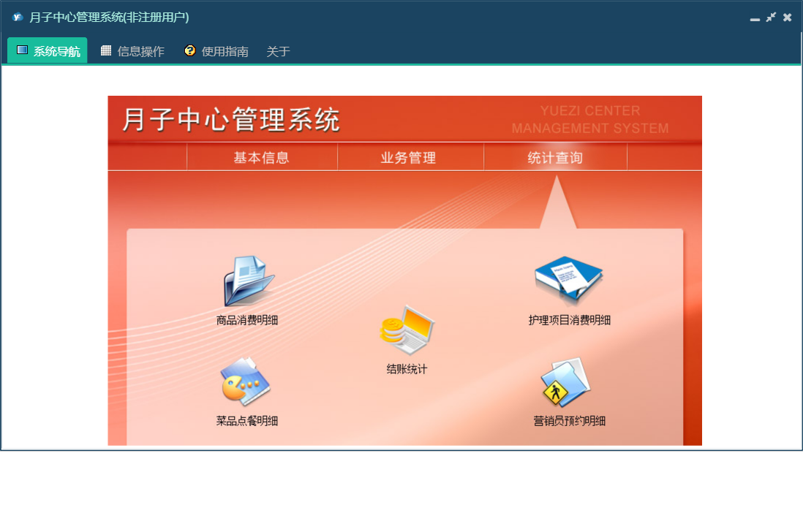
Task: Click the 结账统计 text label
Action: click(407, 369)
